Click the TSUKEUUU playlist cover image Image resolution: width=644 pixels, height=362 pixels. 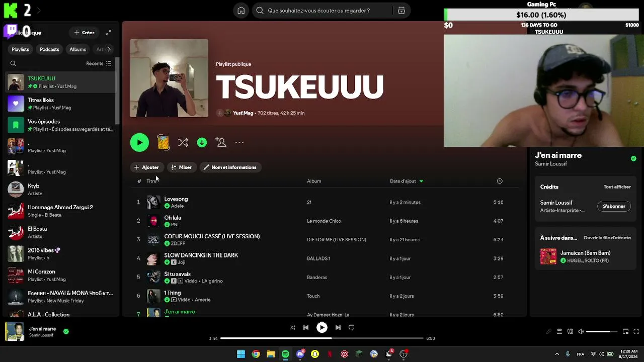click(169, 78)
